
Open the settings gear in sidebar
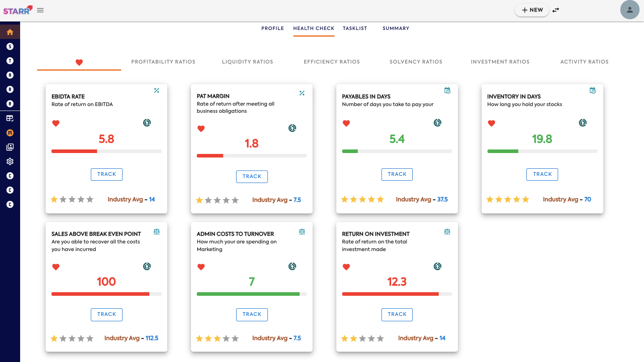[x=10, y=162]
